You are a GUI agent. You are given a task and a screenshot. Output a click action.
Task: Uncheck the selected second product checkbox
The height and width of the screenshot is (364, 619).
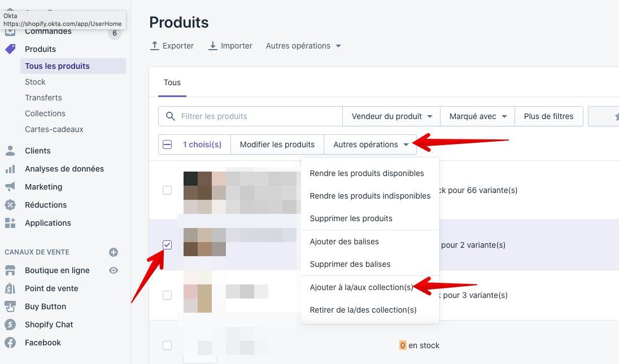(167, 245)
